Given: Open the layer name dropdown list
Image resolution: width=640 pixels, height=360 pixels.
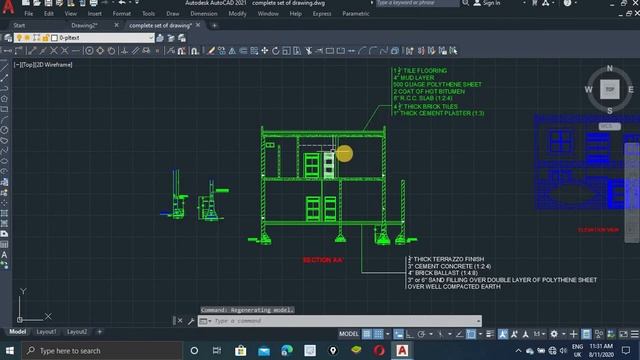Looking at the screenshot, I should [151, 38].
